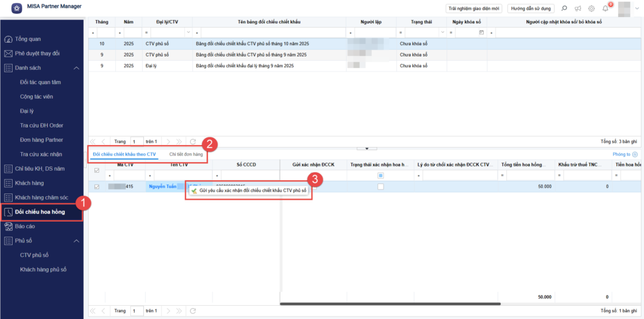Open Khách hàng phủ số in sidebar

43,269
